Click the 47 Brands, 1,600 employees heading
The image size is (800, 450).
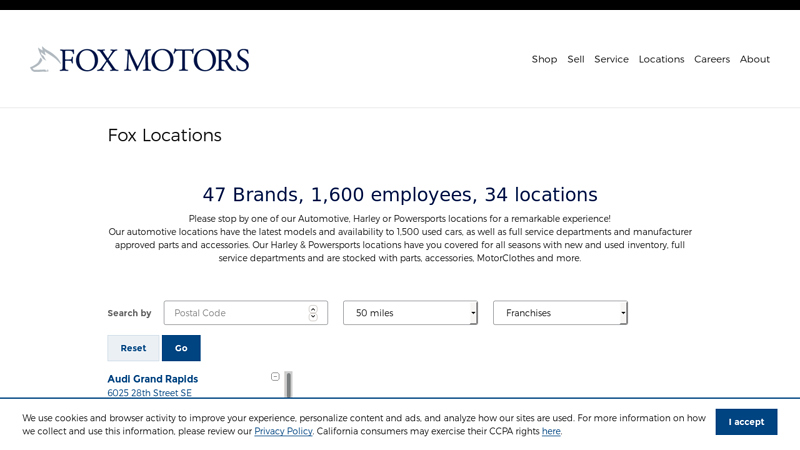(400, 194)
